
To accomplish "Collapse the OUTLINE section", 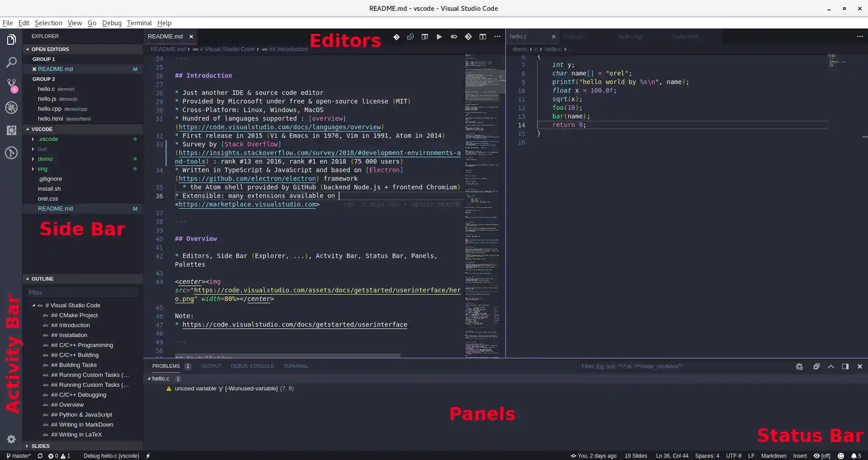I will click(42, 279).
